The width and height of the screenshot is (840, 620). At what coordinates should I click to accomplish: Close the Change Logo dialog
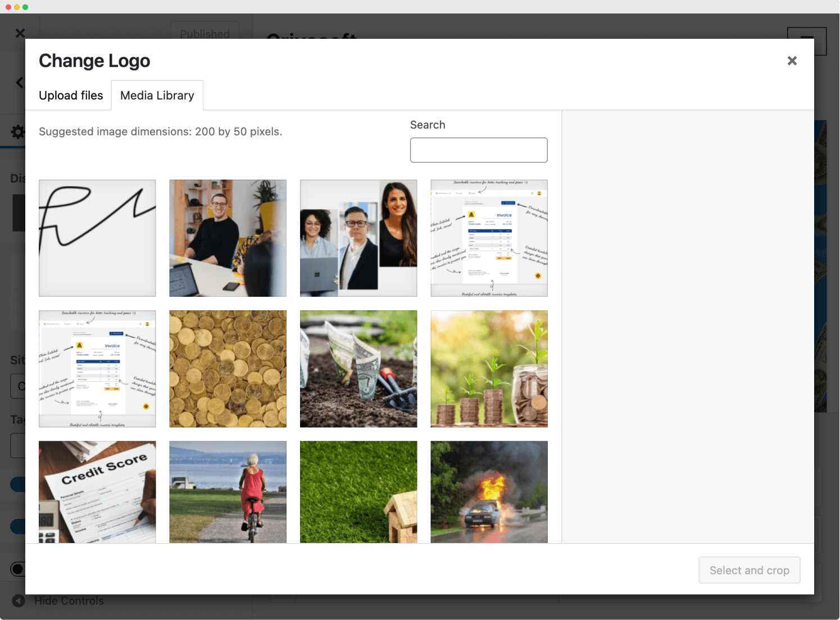(x=792, y=61)
